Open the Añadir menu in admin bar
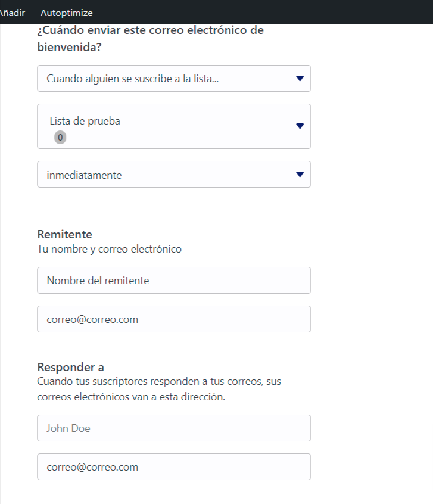This screenshot has height=504, width=433. tap(13, 13)
